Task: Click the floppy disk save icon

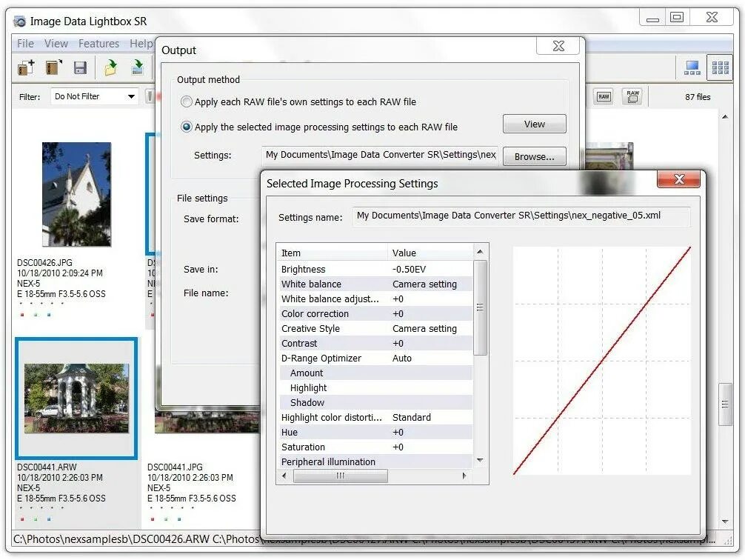Action: 80,67
